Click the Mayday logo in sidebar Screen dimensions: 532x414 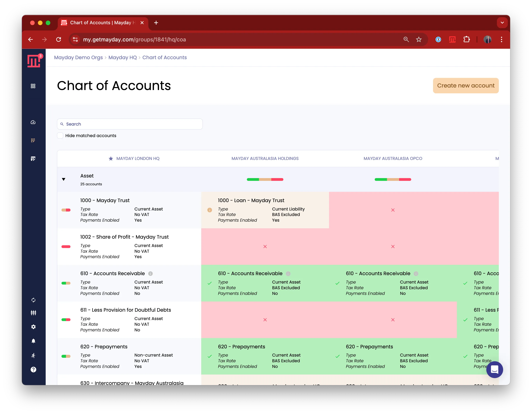coord(33,61)
